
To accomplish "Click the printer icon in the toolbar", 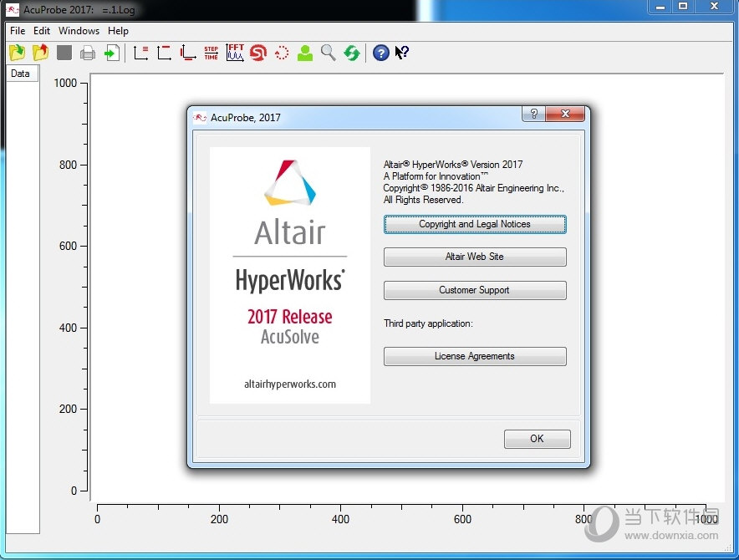I will point(88,53).
